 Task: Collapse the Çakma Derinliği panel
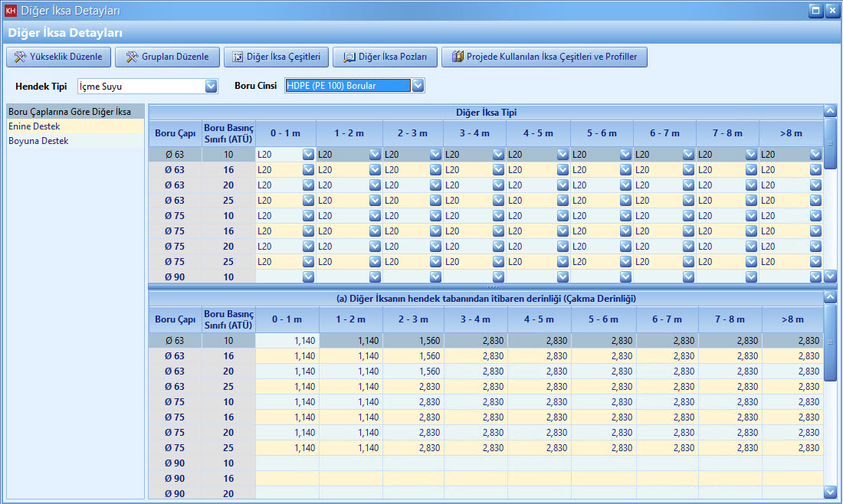pyautogui.click(x=830, y=296)
